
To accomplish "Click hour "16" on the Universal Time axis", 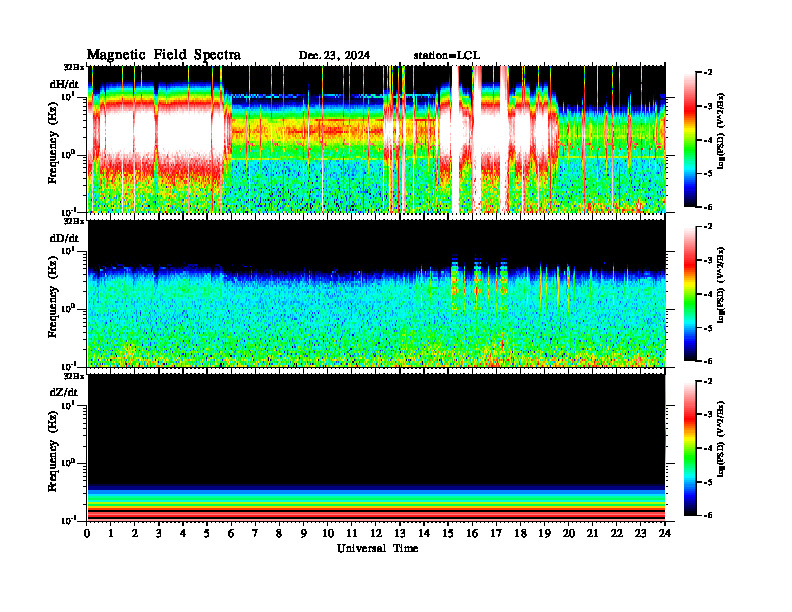I will 472,534.
